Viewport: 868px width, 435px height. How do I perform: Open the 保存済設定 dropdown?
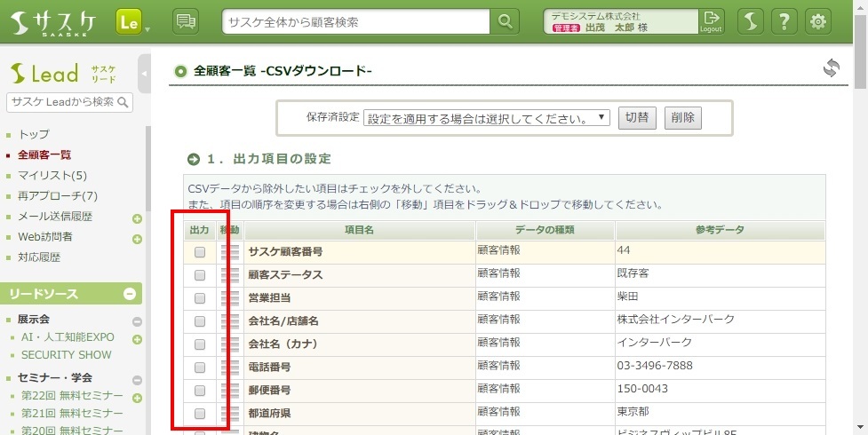pos(486,118)
